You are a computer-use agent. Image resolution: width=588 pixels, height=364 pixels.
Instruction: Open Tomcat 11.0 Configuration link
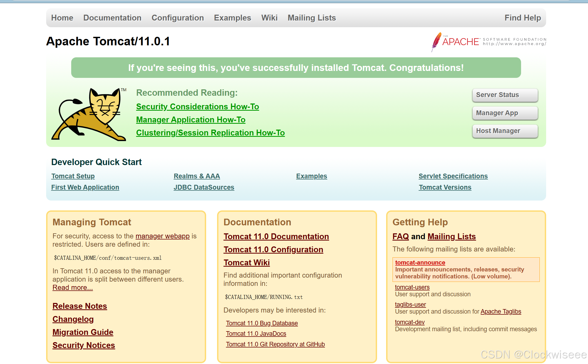pyautogui.click(x=273, y=249)
